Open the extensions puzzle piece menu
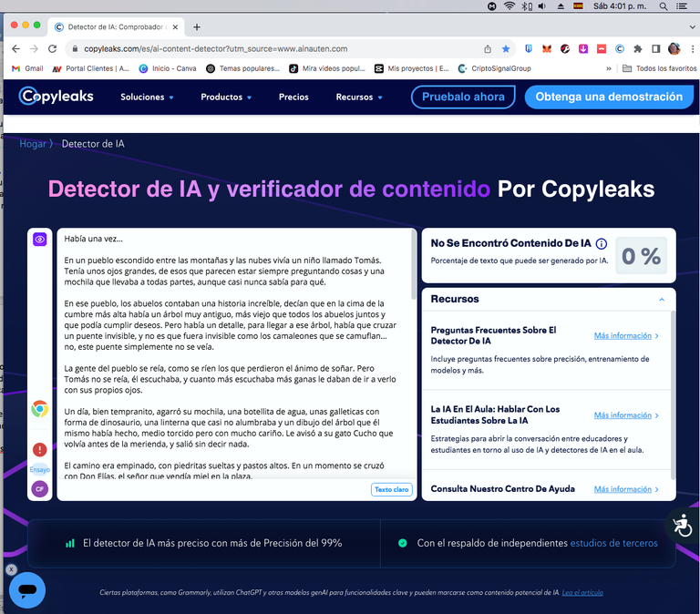This screenshot has height=614, width=700. click(638, 48)
